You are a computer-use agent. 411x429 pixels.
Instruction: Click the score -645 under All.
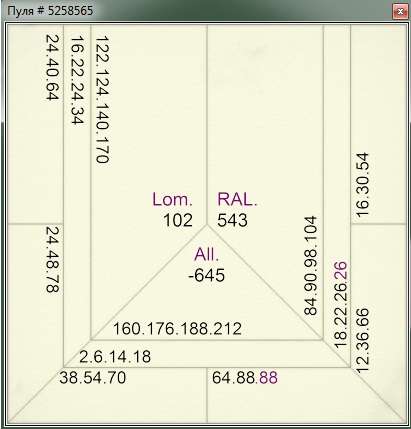click(x=207, y=276)
